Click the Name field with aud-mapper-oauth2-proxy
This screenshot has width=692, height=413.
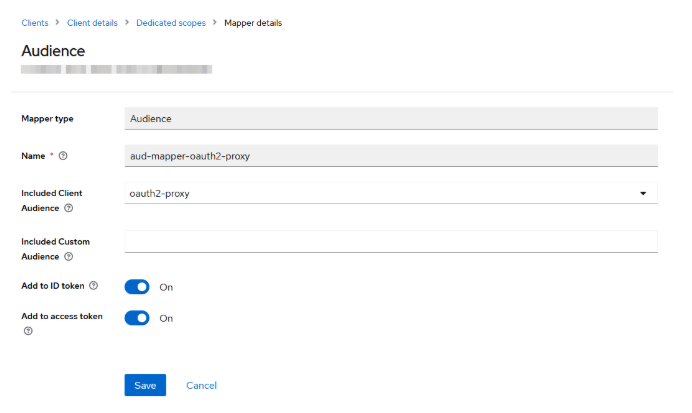(x=390, y=156)
